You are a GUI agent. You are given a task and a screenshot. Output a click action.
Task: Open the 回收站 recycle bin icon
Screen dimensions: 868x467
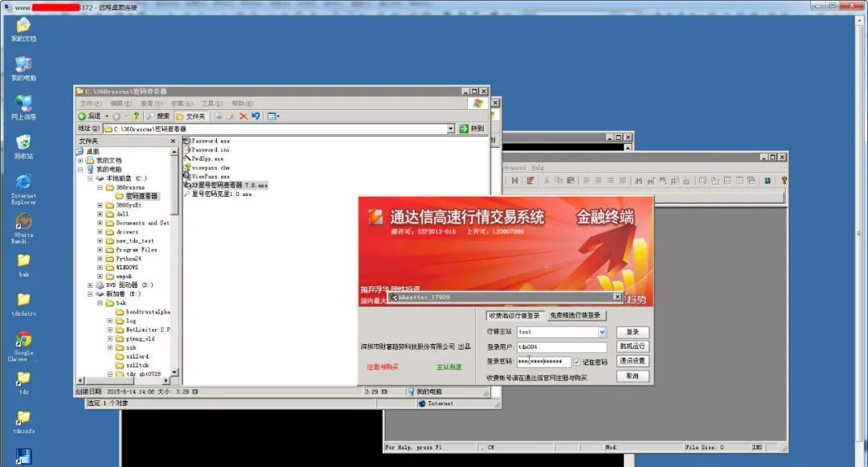[x=23, y=146]
